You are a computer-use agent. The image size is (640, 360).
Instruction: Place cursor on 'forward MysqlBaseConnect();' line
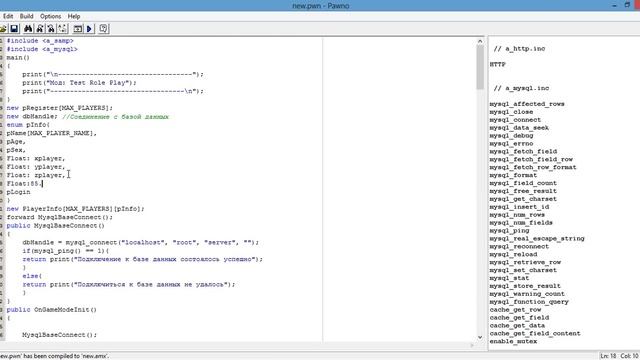(x=60, y=217)
